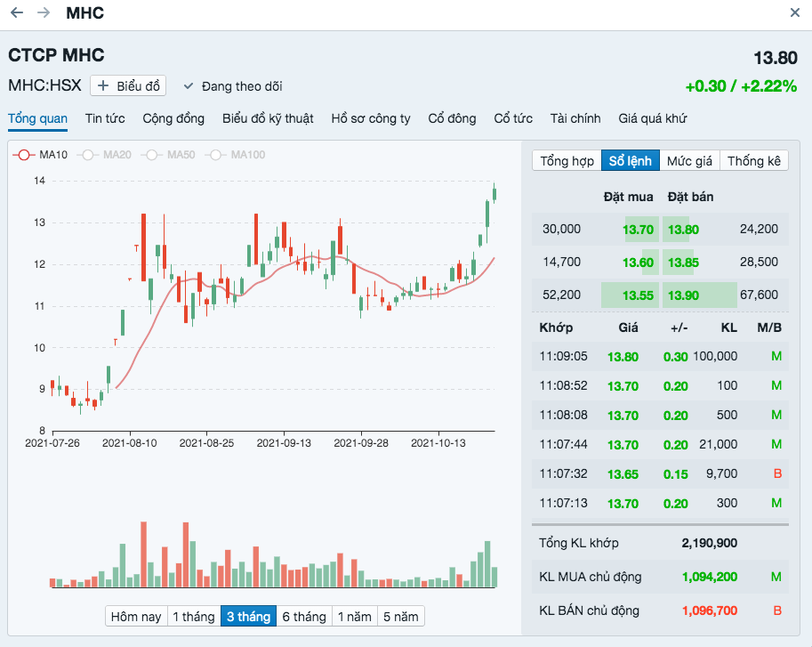Image resolution: width=812 pixels, height=647 pixels.
Task: Open the Tài chính tab
Action: pos(575,118)
